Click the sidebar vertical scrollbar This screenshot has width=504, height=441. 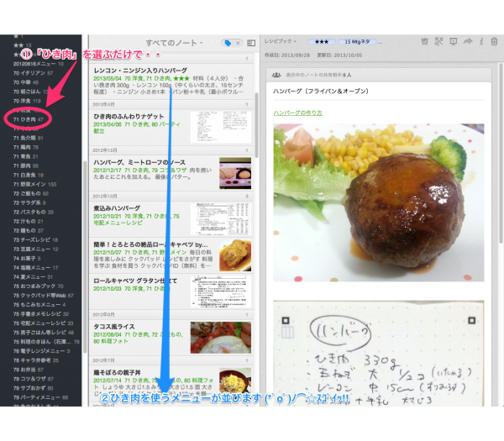85,257
